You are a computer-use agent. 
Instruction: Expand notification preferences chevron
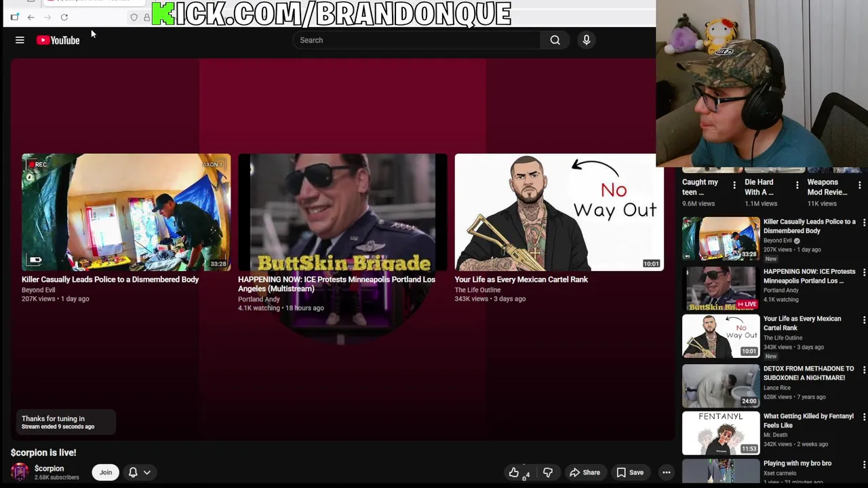pyautogui.click(x=146, y=472)
